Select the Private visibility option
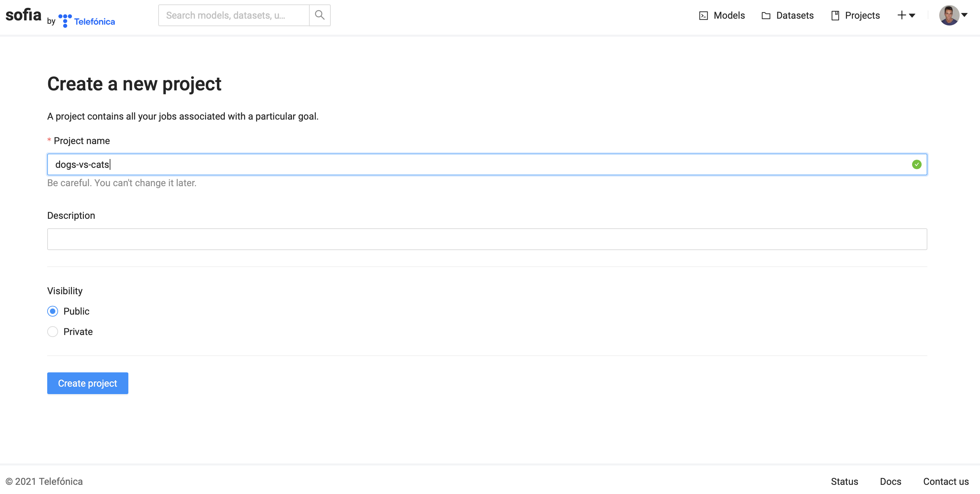The image size is (980, 494). pos(53,332)
